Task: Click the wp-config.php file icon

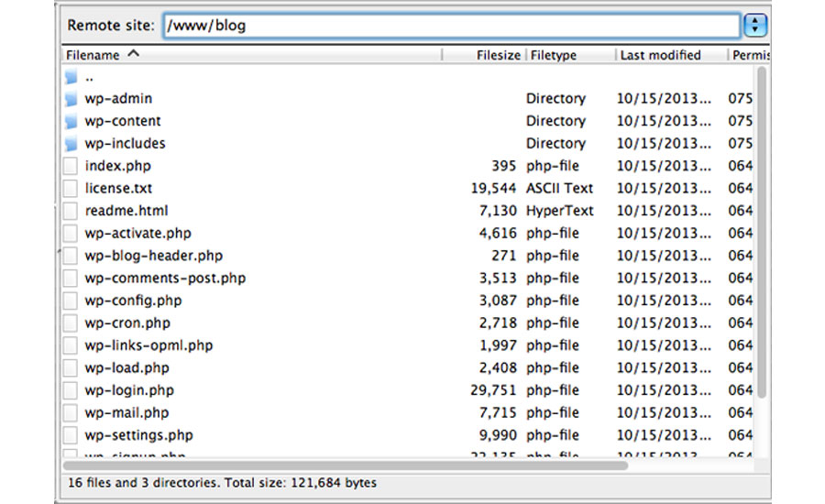Action: click(71, 301)
